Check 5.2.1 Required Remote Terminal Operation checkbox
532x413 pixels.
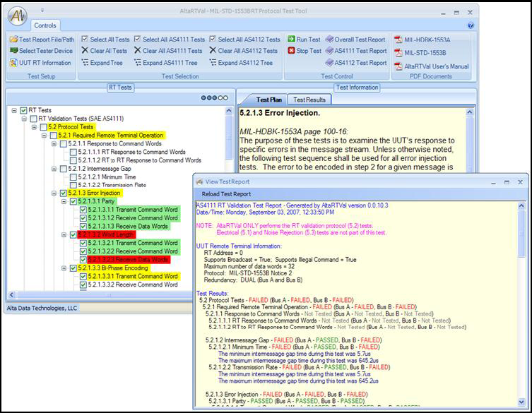(53, 136)
